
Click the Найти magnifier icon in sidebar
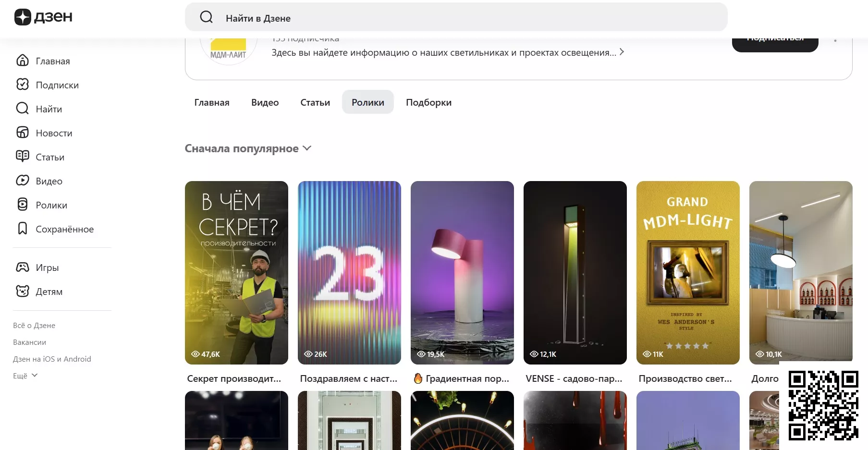[23, 109]
